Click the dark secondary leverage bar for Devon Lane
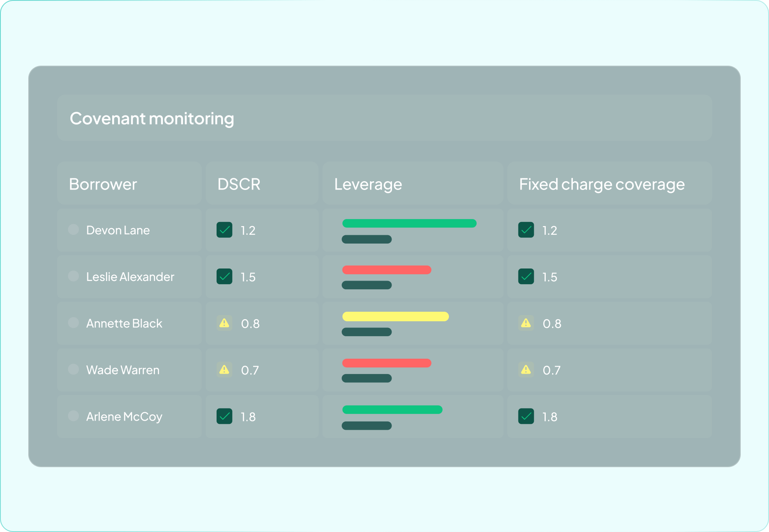Image resolution: width=769 pixels, height=532 pixels. click(x=367, y=239)
